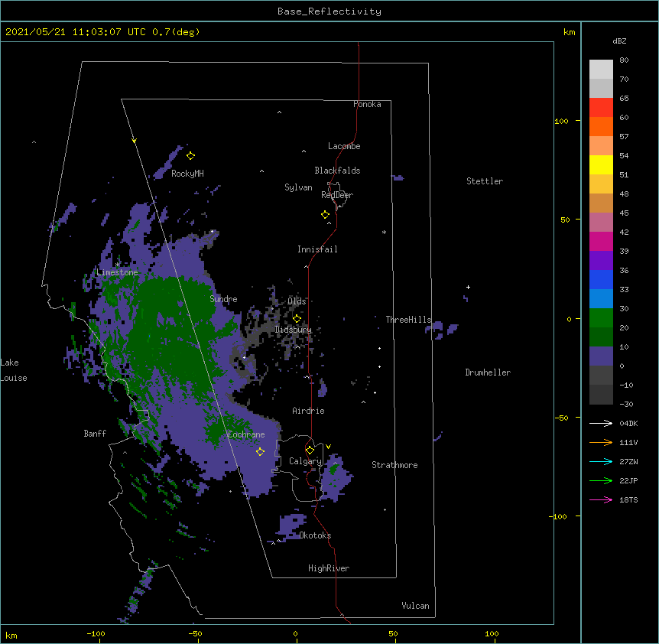Click the HighRiver town label

point(329,568)
